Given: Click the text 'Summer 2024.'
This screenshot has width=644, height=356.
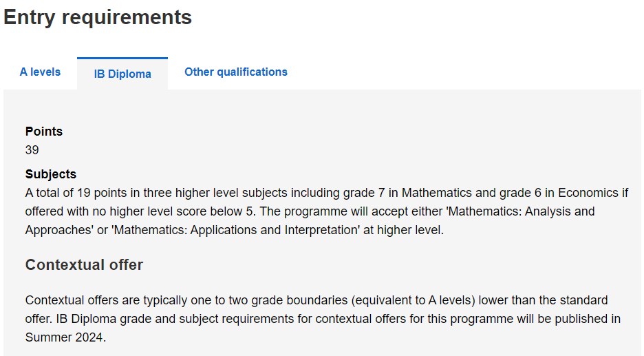Looking at the screenshot, I should point(66,337).
